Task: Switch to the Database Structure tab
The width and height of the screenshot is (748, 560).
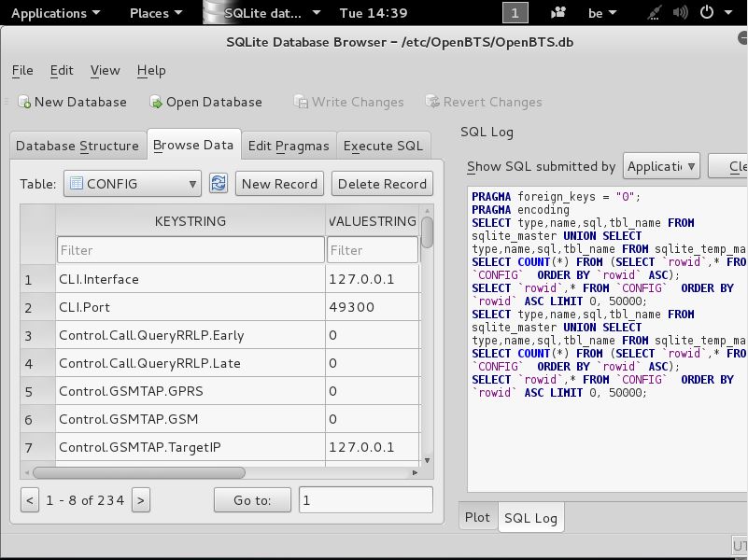Action: coord(78,146)
